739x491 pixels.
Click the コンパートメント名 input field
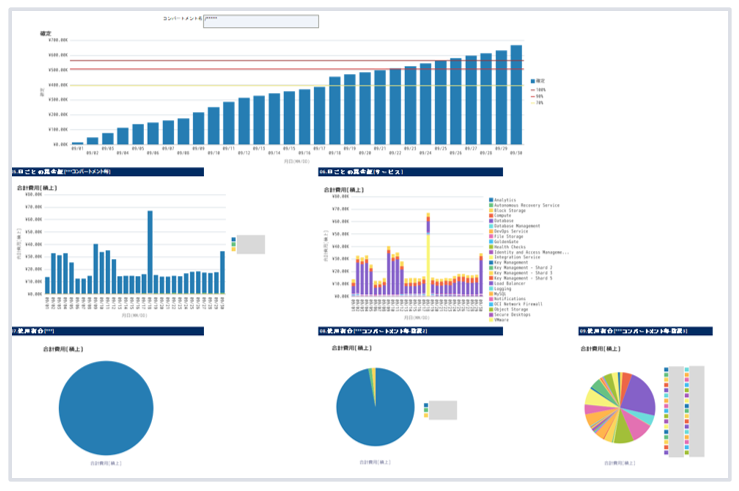coord(260,21)
